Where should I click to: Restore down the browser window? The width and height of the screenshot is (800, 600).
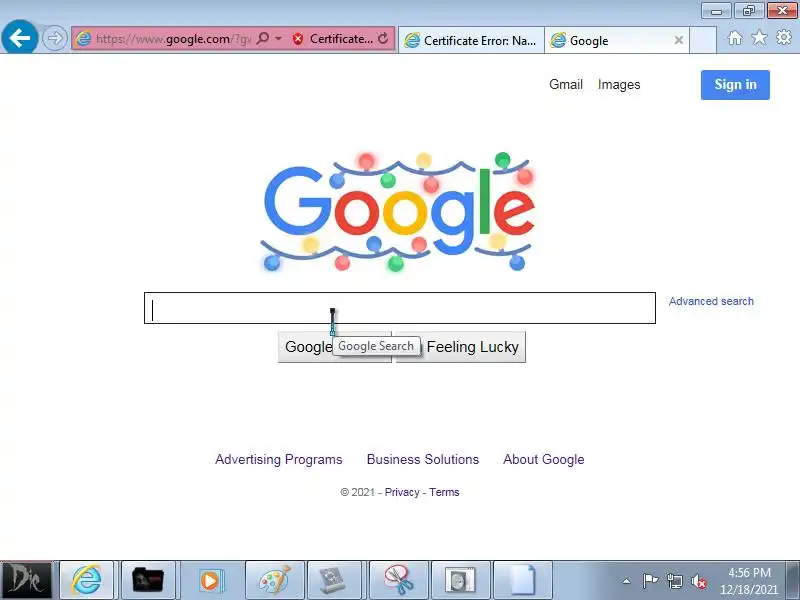click(748, 11)
